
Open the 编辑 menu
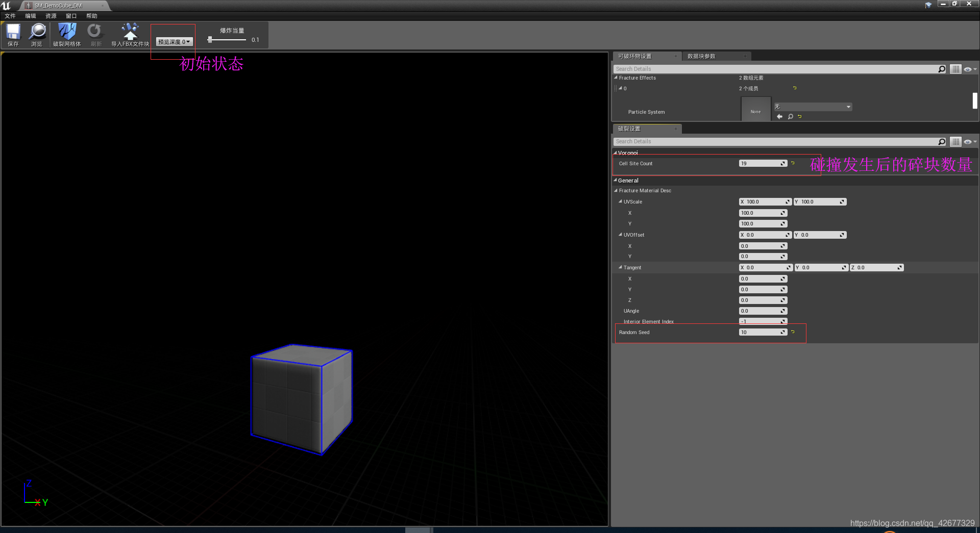(x=31, y=16)
